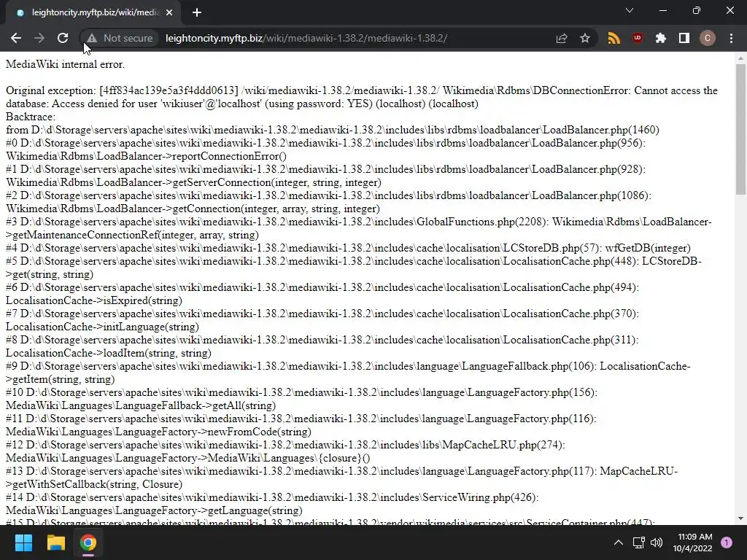
Task: Click the Backtrace: label
Action: pos(31,117)
